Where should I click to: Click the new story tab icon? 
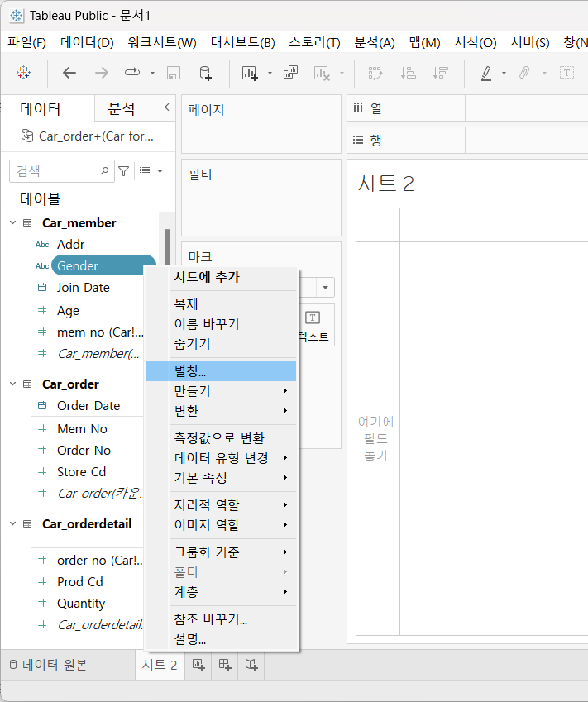click(251, 665)
